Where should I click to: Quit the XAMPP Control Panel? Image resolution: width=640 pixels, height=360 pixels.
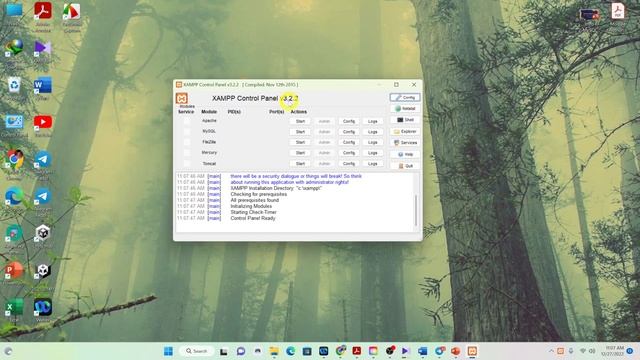point(405,166)
